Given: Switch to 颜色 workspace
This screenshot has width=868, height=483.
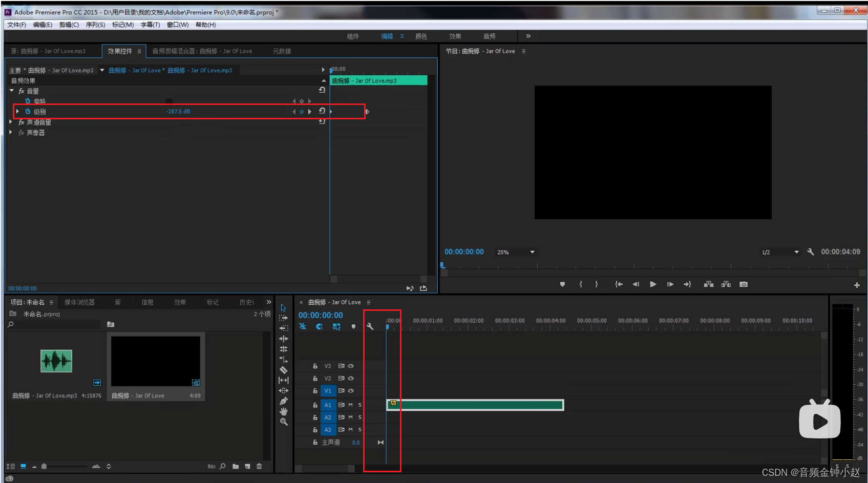Looking at the screenshot, I should pos(421,36).
